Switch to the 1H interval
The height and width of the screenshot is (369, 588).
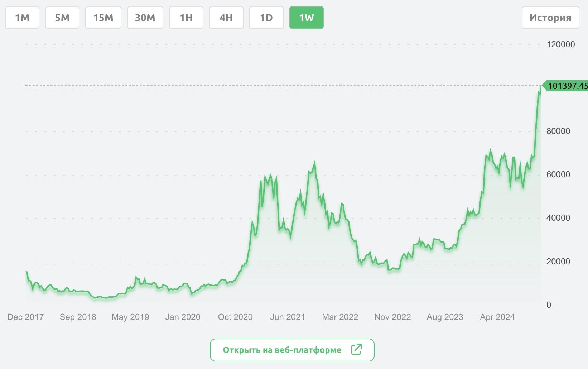click(186, 18)
